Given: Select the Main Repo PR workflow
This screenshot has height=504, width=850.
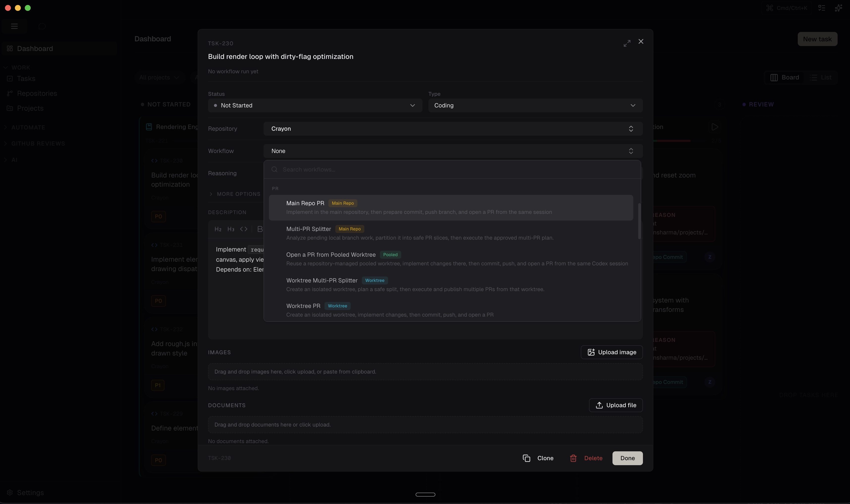Looking at the screenshot, I should 451,207.
